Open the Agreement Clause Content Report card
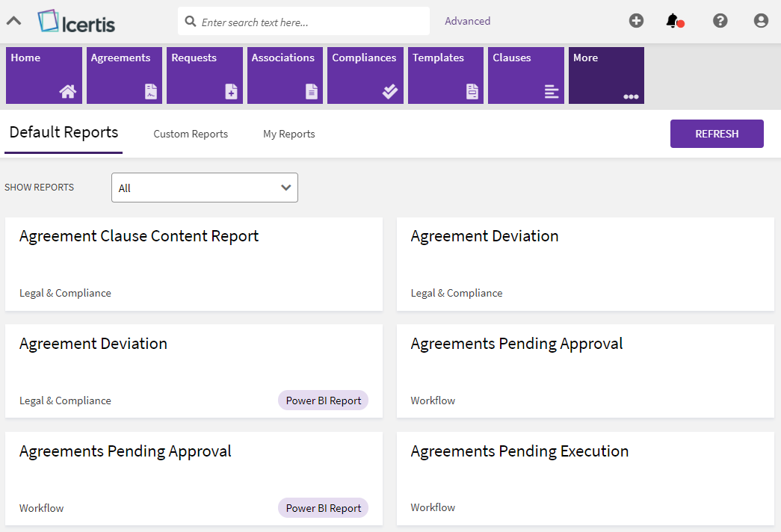781x532 pixels. pyautogui.click(x=194, y=264)
